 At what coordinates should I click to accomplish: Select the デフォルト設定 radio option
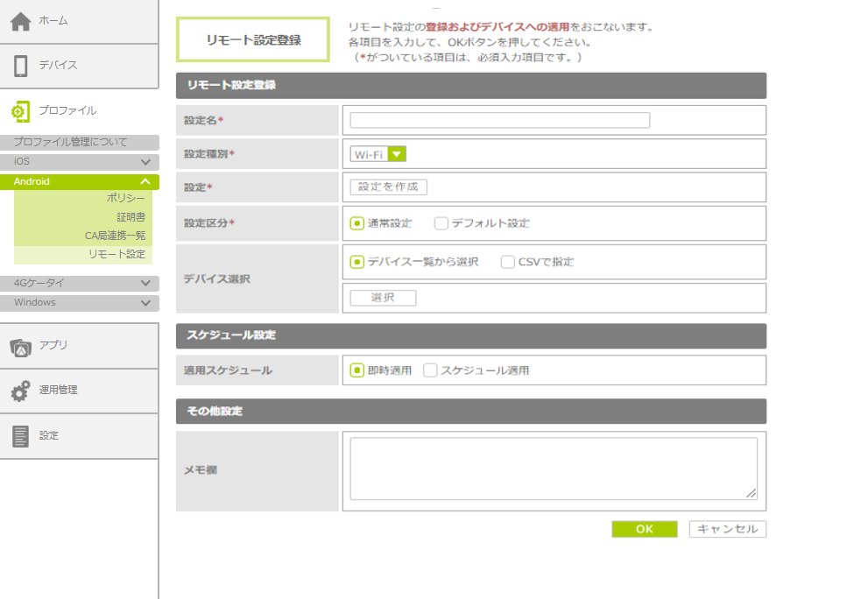(x=441, y=223)
